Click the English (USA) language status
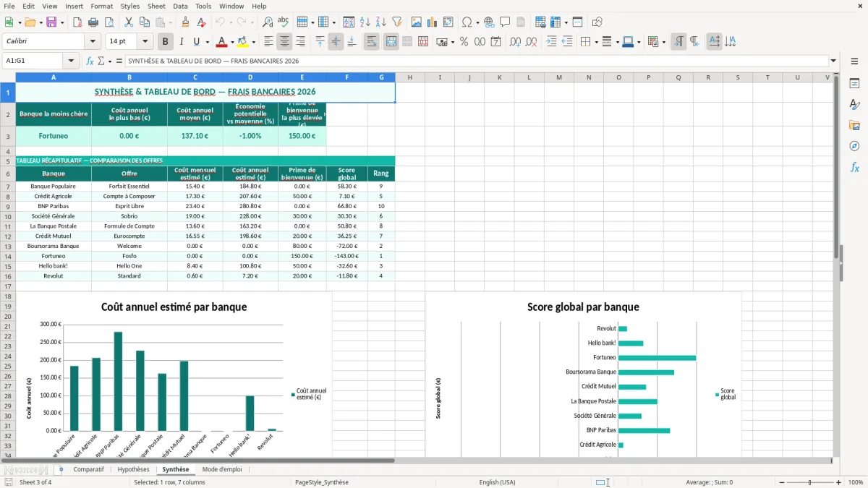 click(x=497, y=482)
